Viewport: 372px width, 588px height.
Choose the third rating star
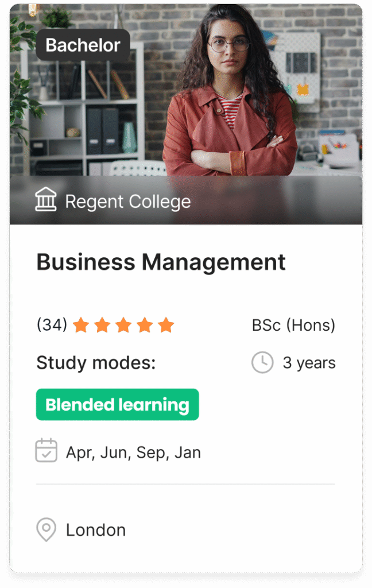tap(123, 326)
